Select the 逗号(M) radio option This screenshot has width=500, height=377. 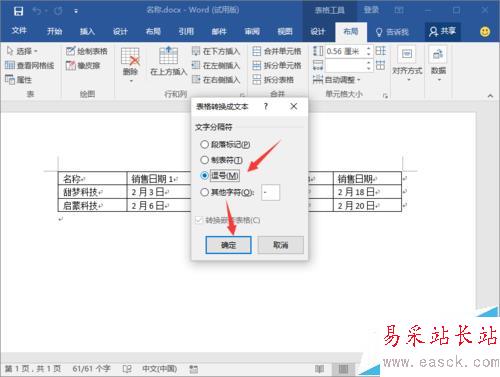click(x=220, y=175)
